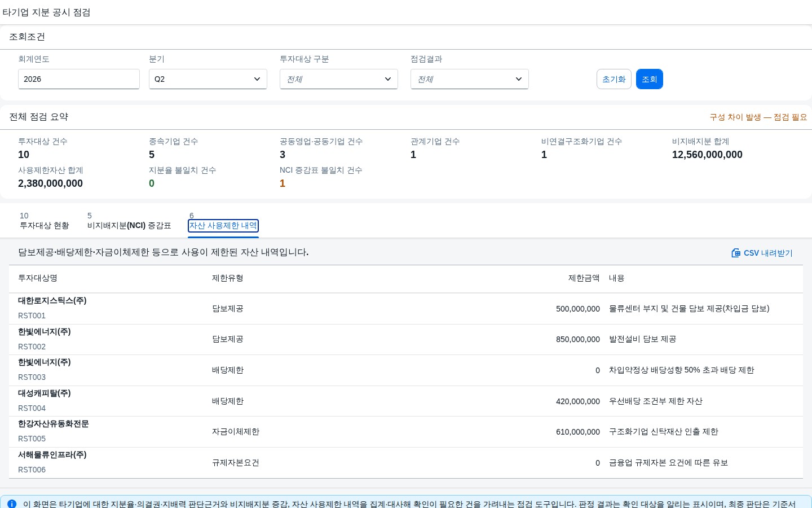Viewport: 812px width, 508px height.
Task: Click the 사용제한자산 합계 value 2,380,000,000
Action: [50, 183]
